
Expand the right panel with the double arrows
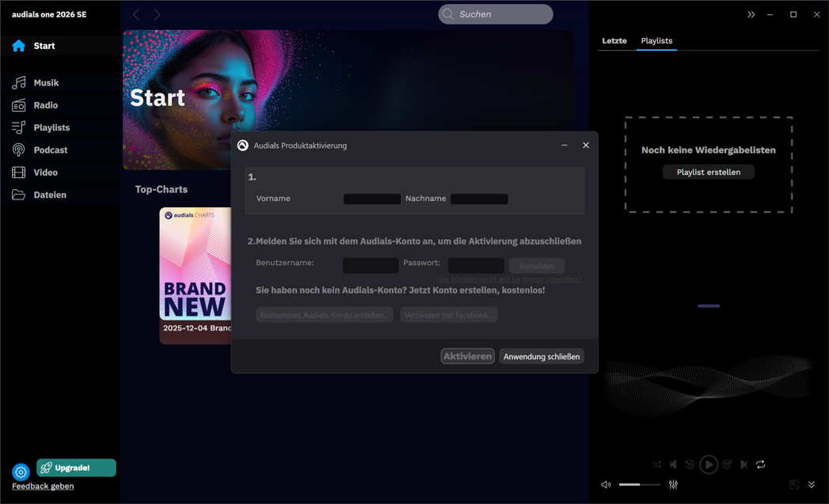click(751, 13)
